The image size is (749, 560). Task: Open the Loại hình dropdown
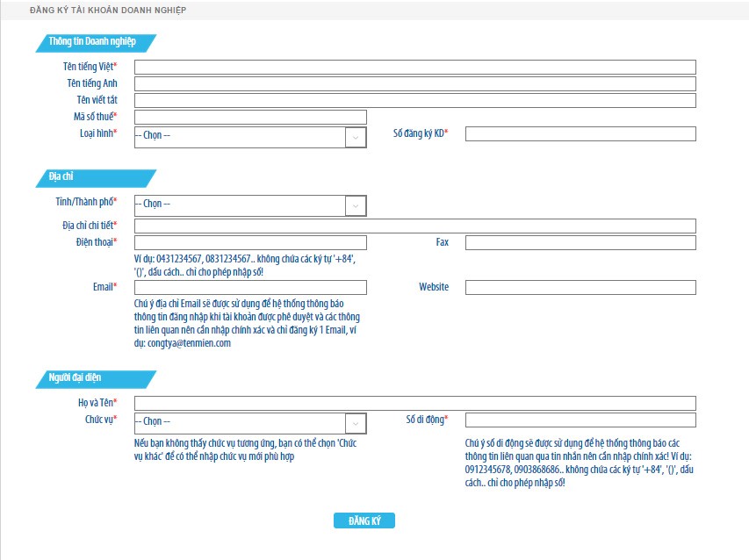250,137
